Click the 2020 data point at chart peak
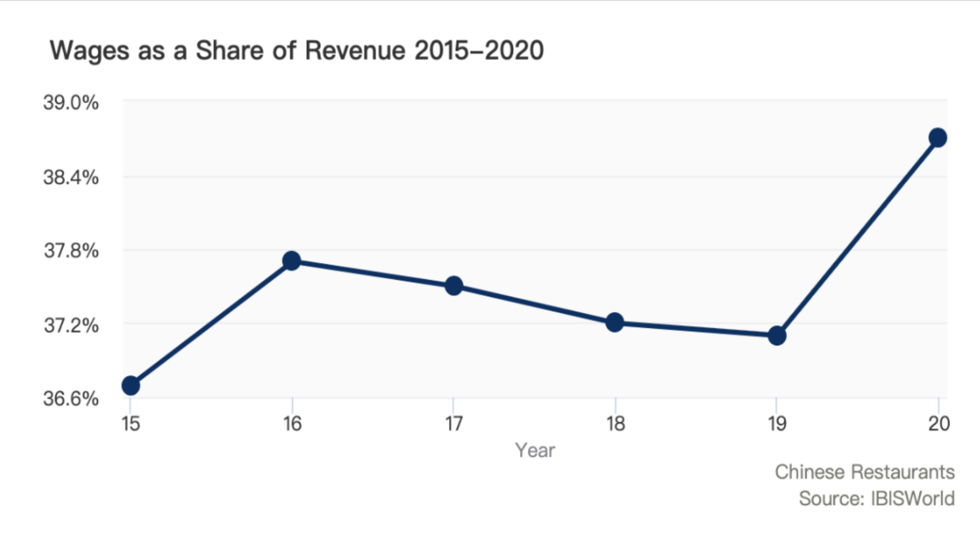 (x=938, y=138)
